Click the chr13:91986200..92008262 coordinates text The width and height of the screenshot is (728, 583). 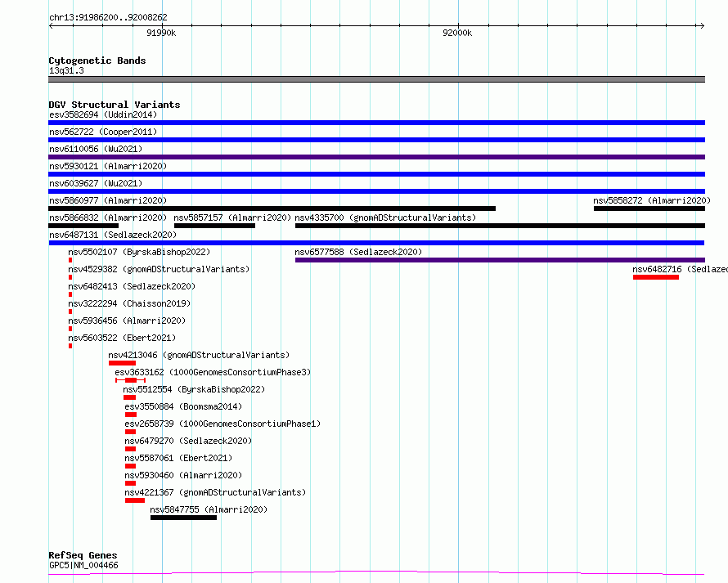click(108, 18)
